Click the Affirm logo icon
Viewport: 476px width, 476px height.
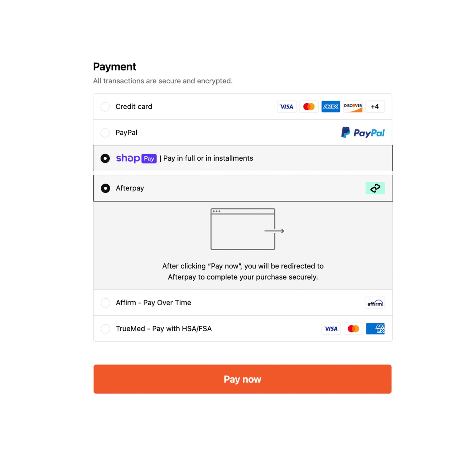pos(375,303)
